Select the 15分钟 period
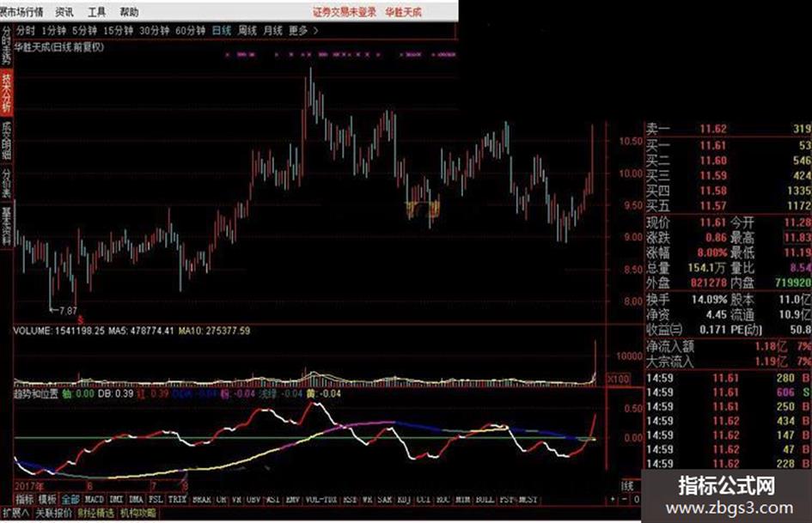The image size is (812, 523). tap(118, 31)
